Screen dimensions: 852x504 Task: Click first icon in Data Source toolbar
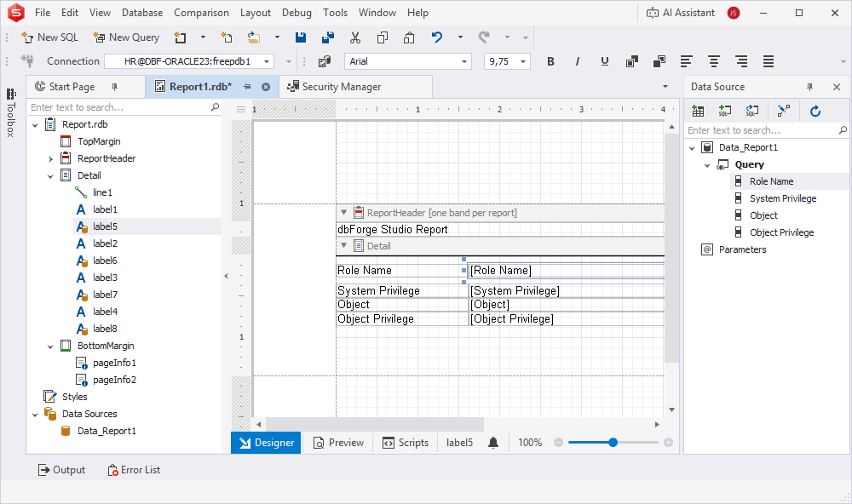click(698, 112)
